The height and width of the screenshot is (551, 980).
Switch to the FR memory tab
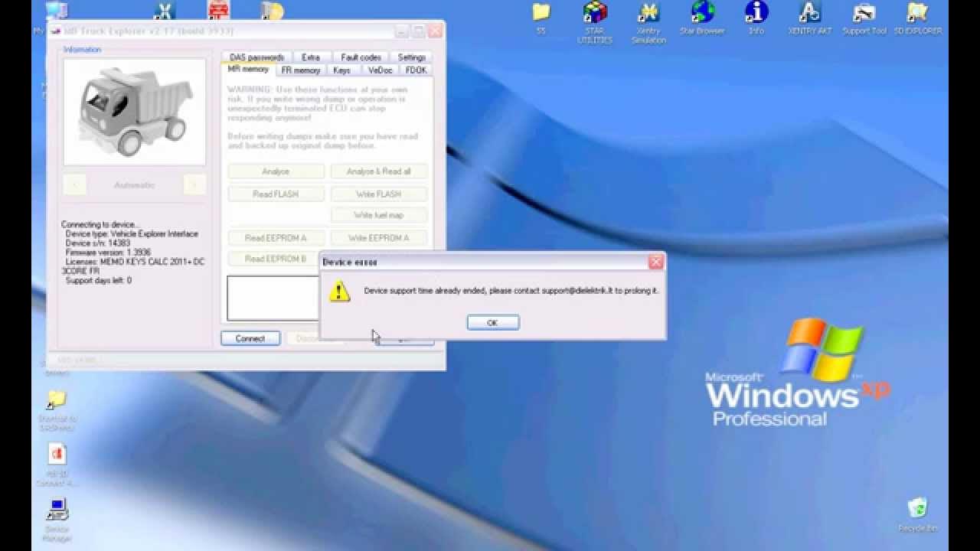click(301, 70)
